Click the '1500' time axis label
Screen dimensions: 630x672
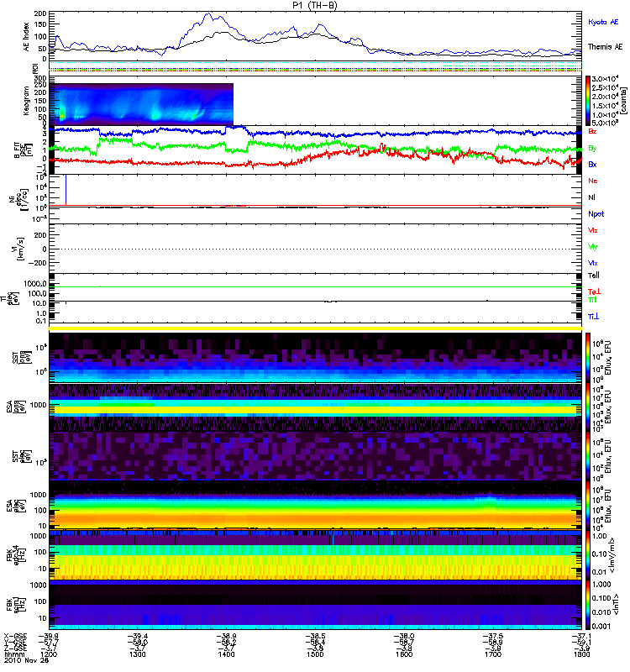(315, 654)
